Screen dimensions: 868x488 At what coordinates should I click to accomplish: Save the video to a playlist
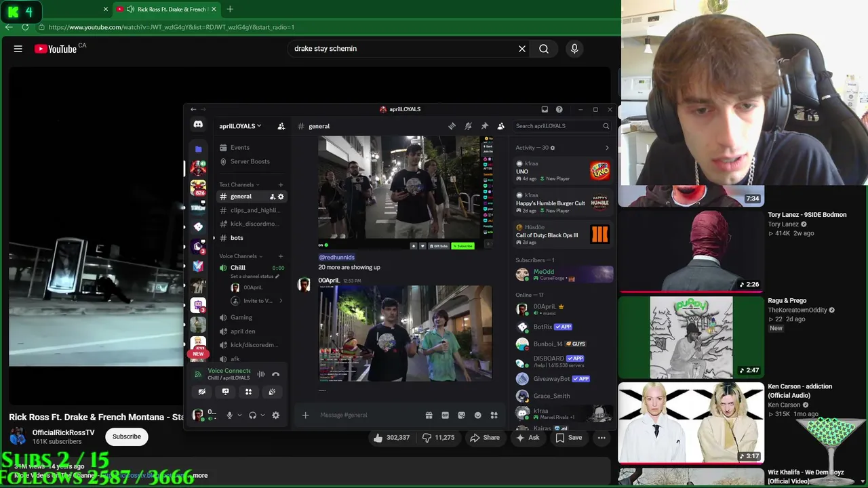[x=569, y=438]
